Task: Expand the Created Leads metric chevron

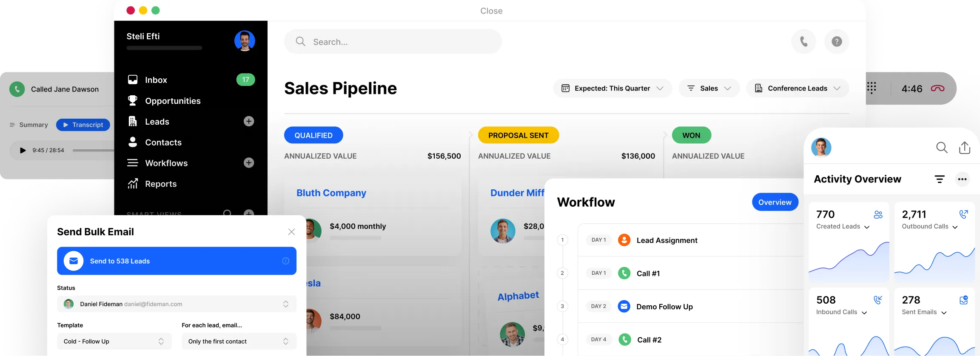Action: tap(867, 227)
